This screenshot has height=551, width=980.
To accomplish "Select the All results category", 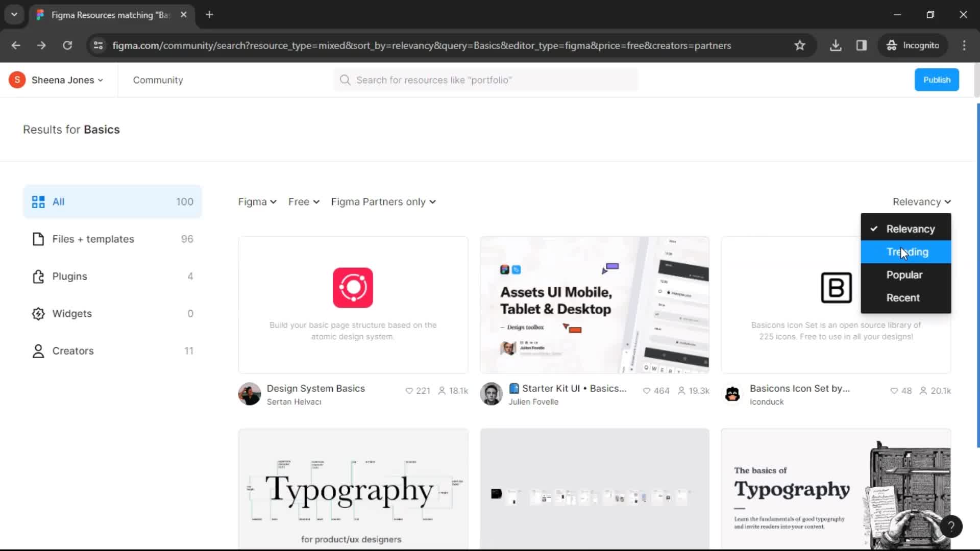I will point(112,202).
